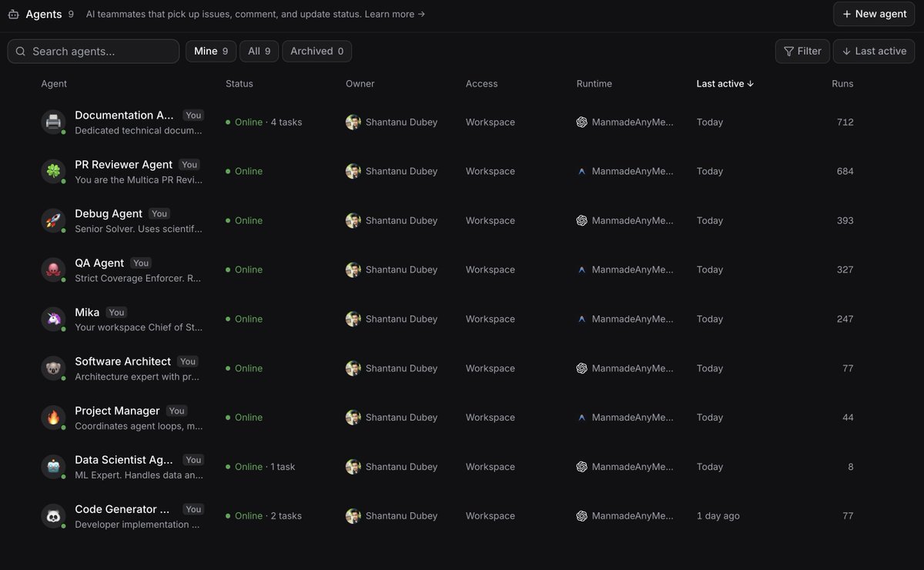Click owner avatar in Code Generator row

pyautogui.click(x=353, y=516)
